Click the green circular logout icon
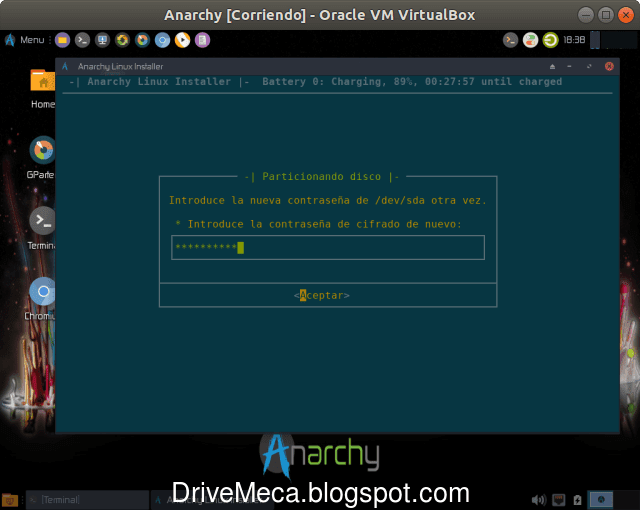The height and width of the screenshot is (510, 640). click(x=551, y=40)
